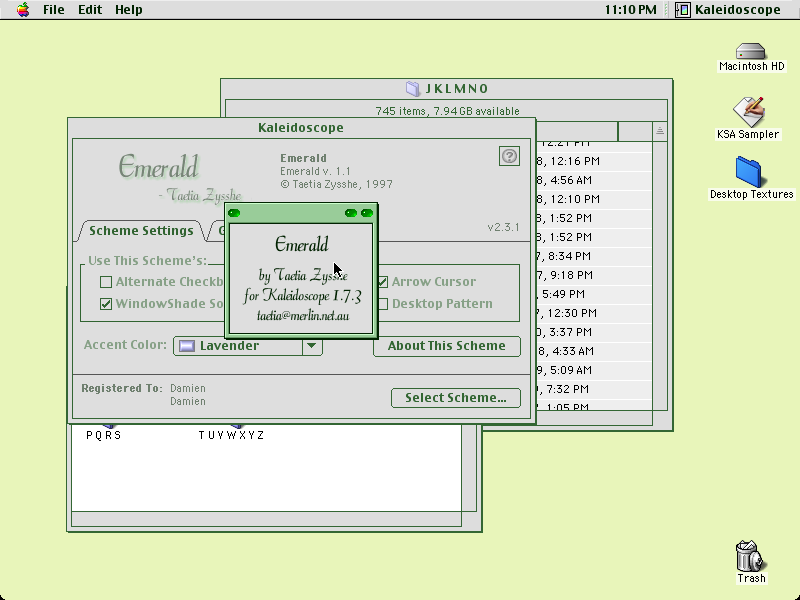This screenshot has width=800, height=600.
Task: Click the PQRS folder label
Action: 104,435
